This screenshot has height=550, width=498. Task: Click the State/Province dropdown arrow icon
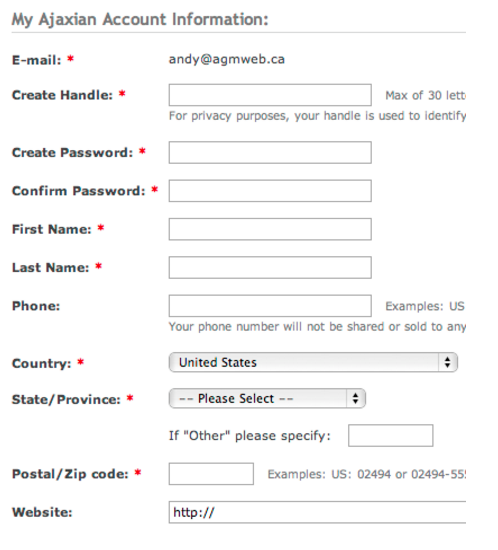[x=356, y=398]
